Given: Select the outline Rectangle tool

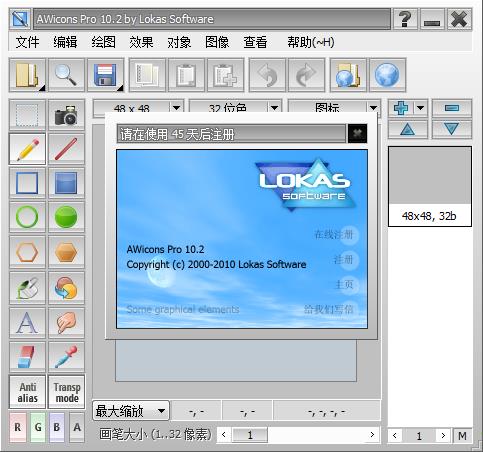Looking at the screenshot, I should [27, 183].
